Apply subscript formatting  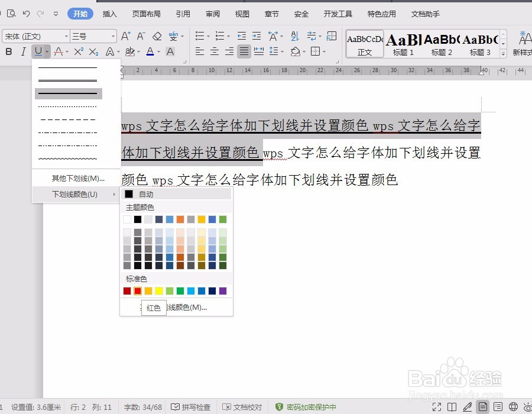[x=93, y=51]
